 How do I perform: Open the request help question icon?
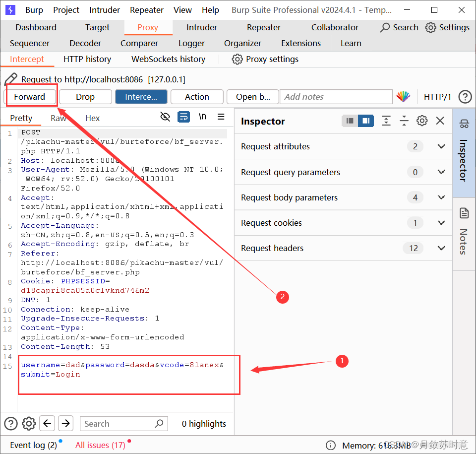[x=465, y=97]
